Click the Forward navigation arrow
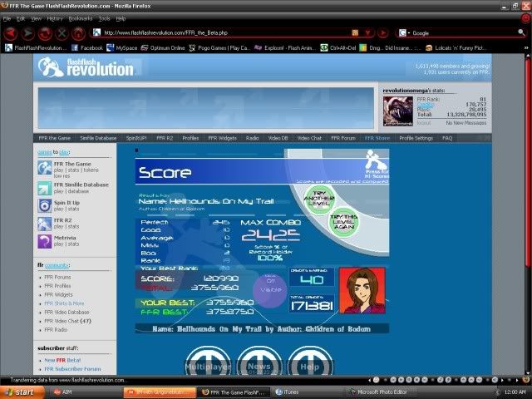 [27, 33]
